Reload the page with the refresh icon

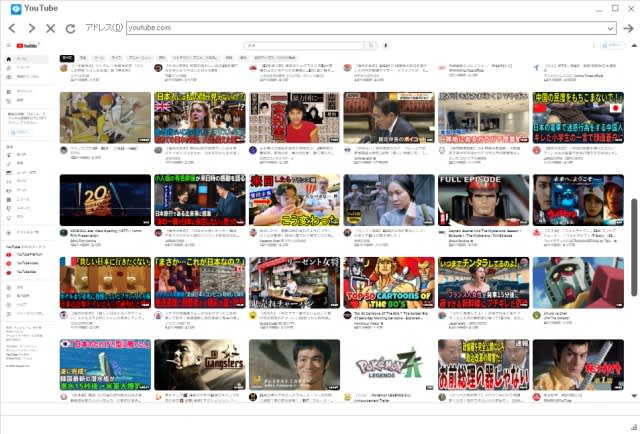pyautogui.click(x=70, y=28)
